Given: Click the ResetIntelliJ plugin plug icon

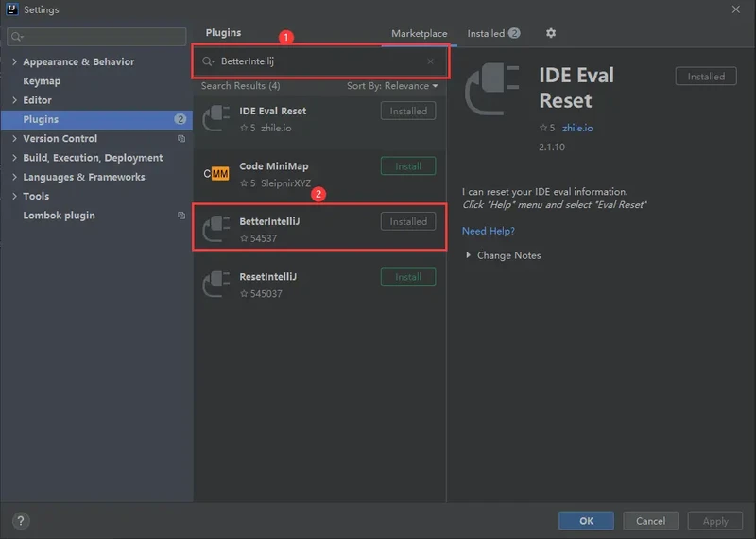Looking at the screenshot, I should 216,285.
